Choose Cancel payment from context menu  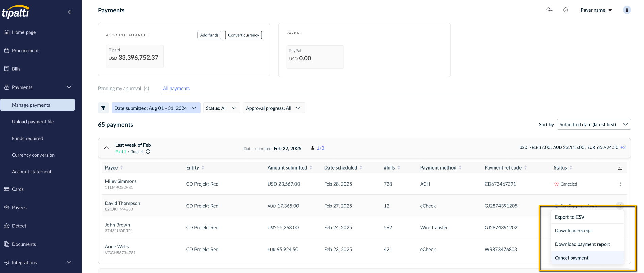coord(587,258)
